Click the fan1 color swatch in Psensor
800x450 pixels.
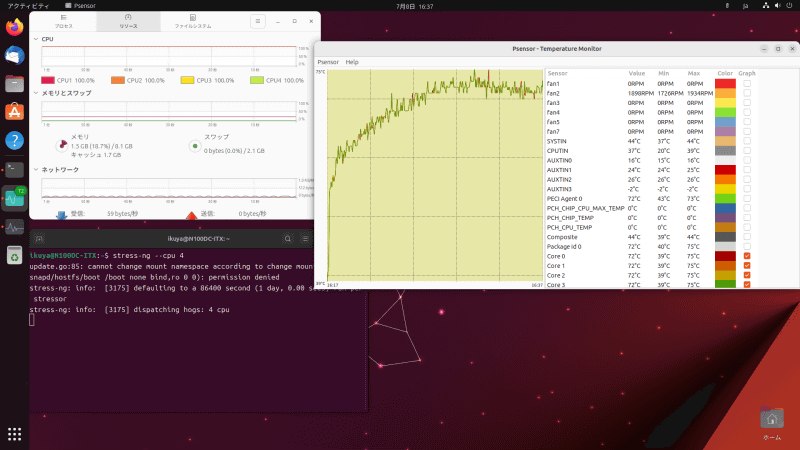pyautogui.click(x=725, y=83)
